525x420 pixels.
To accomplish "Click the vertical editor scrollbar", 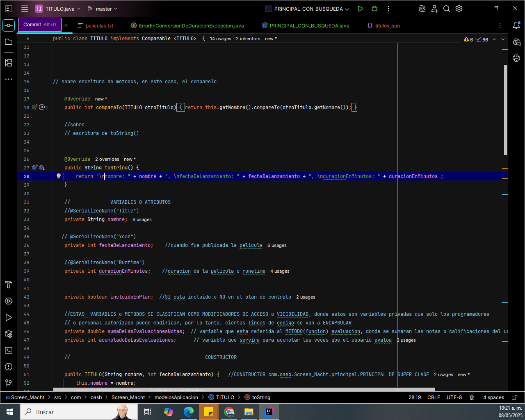I will click(506, 110).
